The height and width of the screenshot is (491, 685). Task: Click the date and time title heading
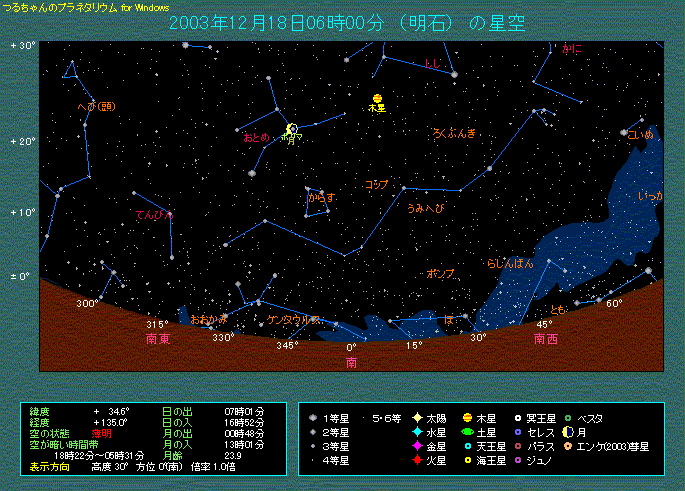click(347, 23)
